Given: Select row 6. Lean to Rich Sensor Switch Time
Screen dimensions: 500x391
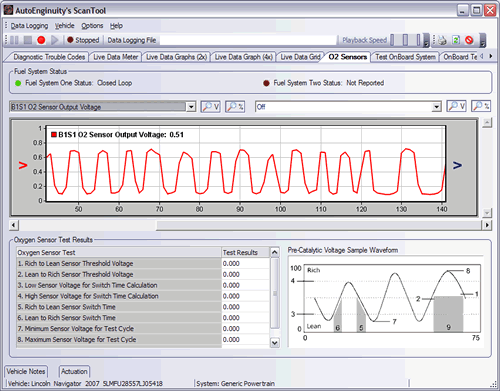Looking at the screenshot, I should 143,318.
